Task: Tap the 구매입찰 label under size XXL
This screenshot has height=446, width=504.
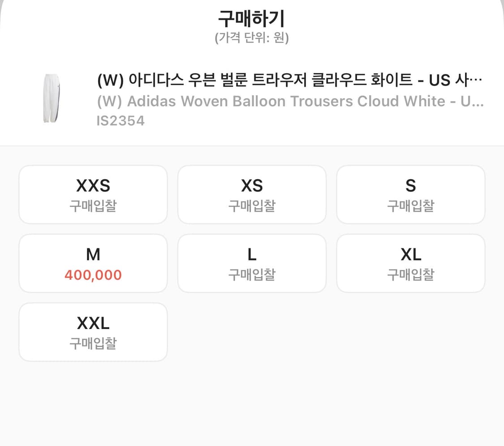Action: point(93,343)
